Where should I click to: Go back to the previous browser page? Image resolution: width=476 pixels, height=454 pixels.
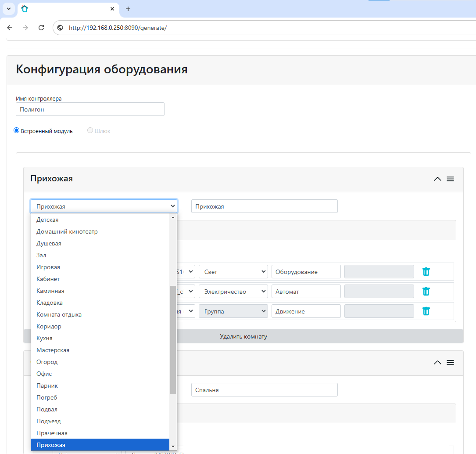pos(10,28)
